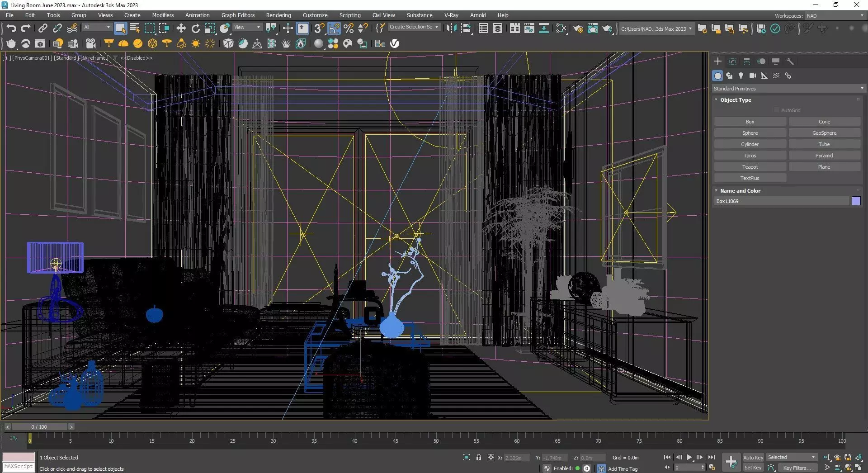Toggle Window/Crossing selection mode
868x473 pixels.
click(164, 28)
